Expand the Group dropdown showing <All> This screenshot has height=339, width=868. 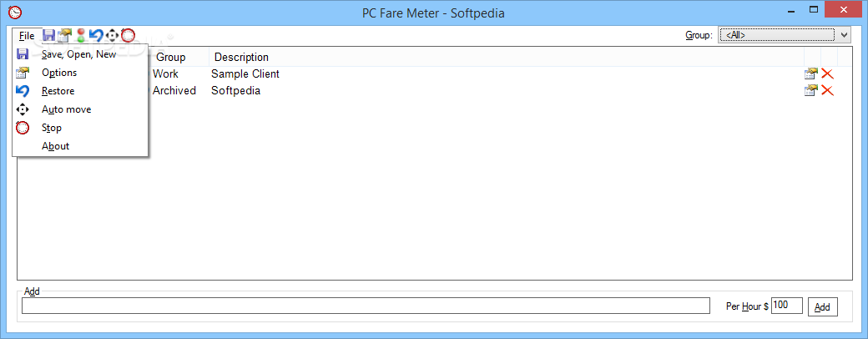[784, 35]
